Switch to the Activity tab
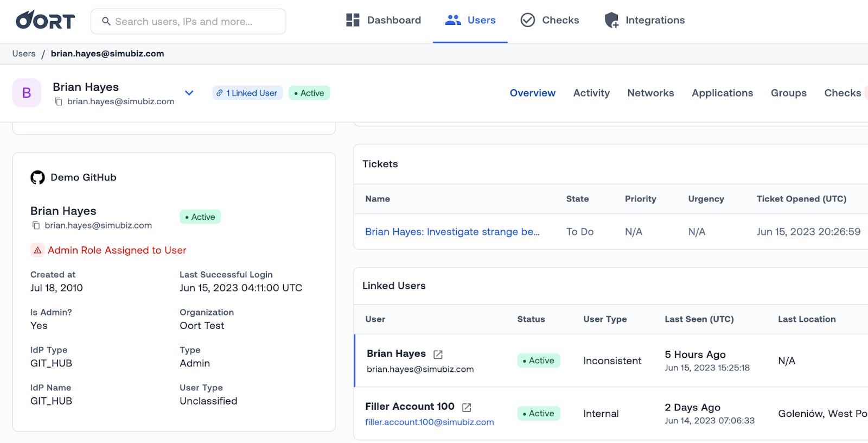 click(x=591, y=93)
